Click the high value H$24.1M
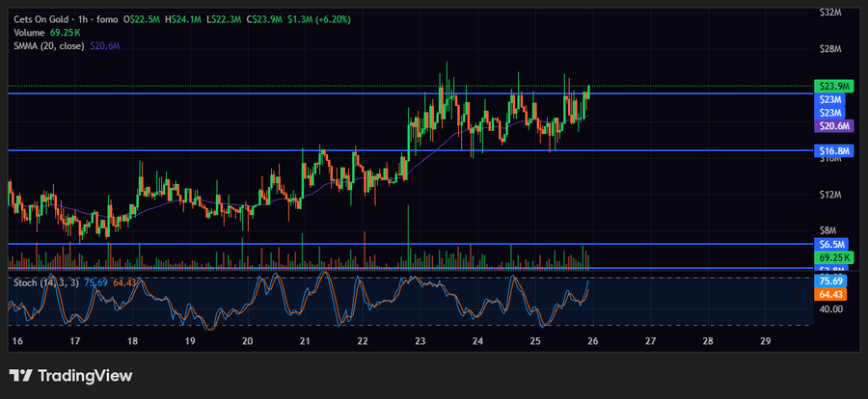Image resolution: width=868 pixels, height=399 pixels. (184, 19)
